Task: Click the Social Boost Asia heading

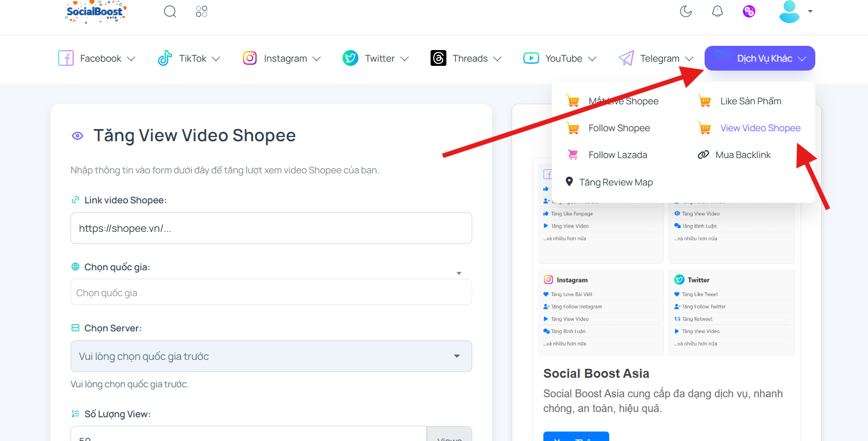Action: (x=596, y=374)
